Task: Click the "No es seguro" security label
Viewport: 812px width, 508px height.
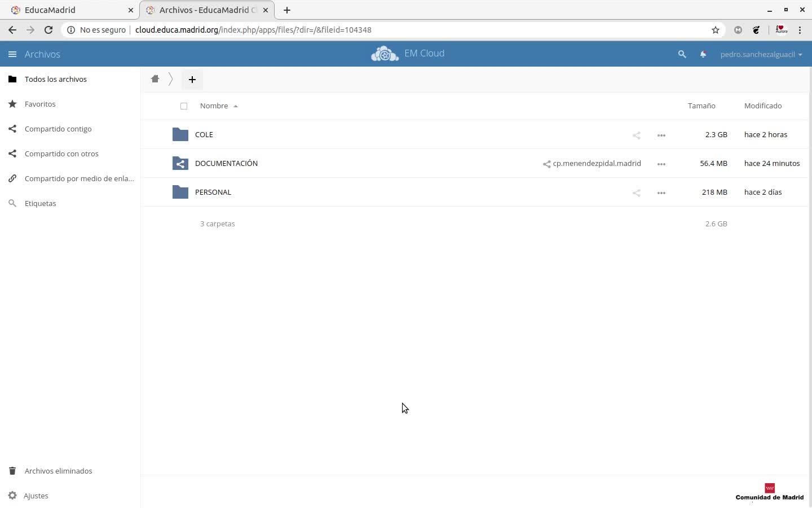Action: (x=103, y=30)
